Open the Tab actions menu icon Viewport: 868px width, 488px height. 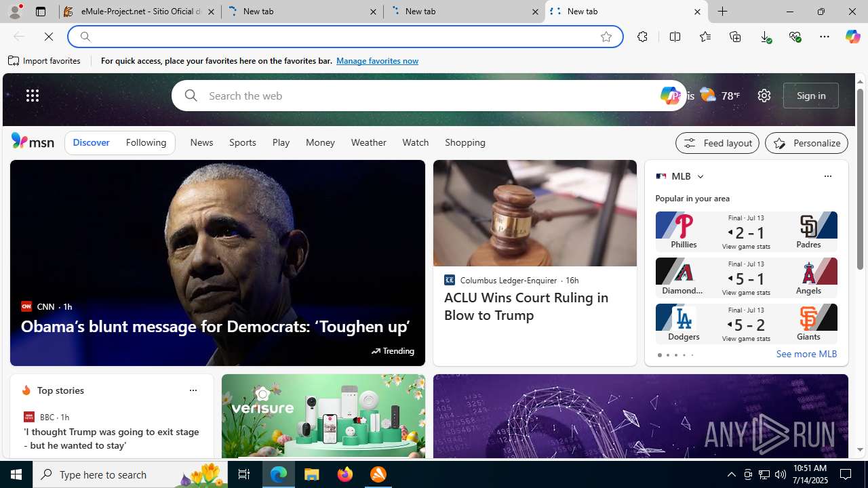pyautogui.click(x=41, y=12)
